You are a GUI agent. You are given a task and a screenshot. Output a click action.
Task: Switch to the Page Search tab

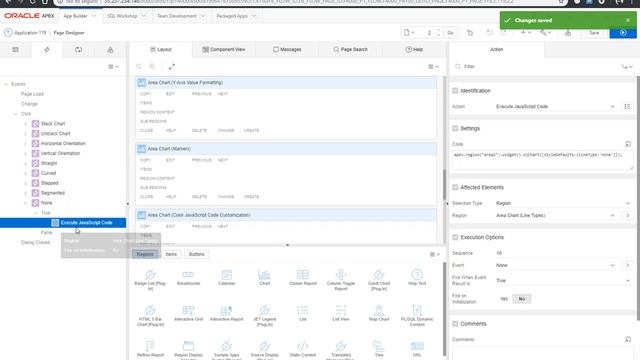[350, 49]
